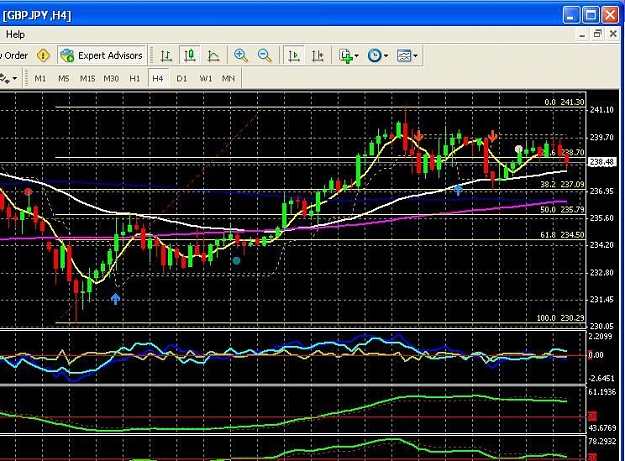The image size is (625, 461).
Task: Click the Templates icon
Action: click(404, 55)
